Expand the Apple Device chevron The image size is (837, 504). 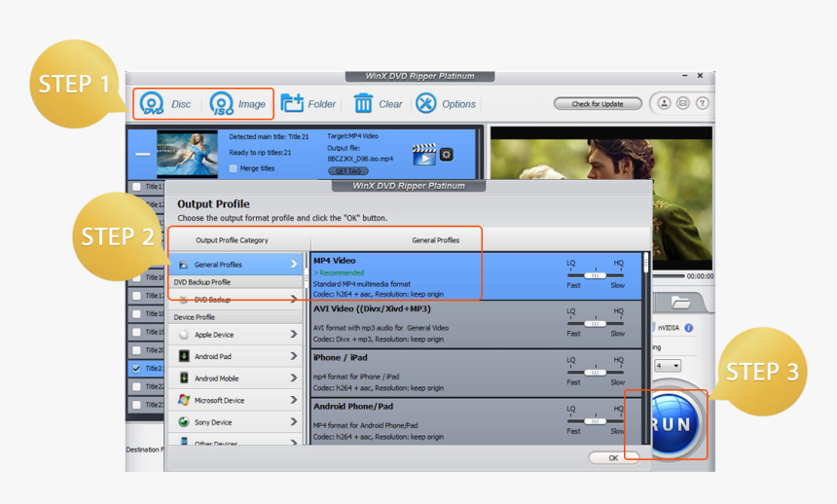coord(294,335)
